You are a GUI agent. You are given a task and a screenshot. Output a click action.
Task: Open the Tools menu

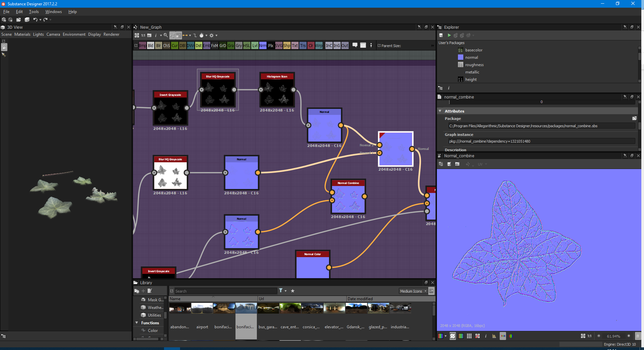click(34, 12)
